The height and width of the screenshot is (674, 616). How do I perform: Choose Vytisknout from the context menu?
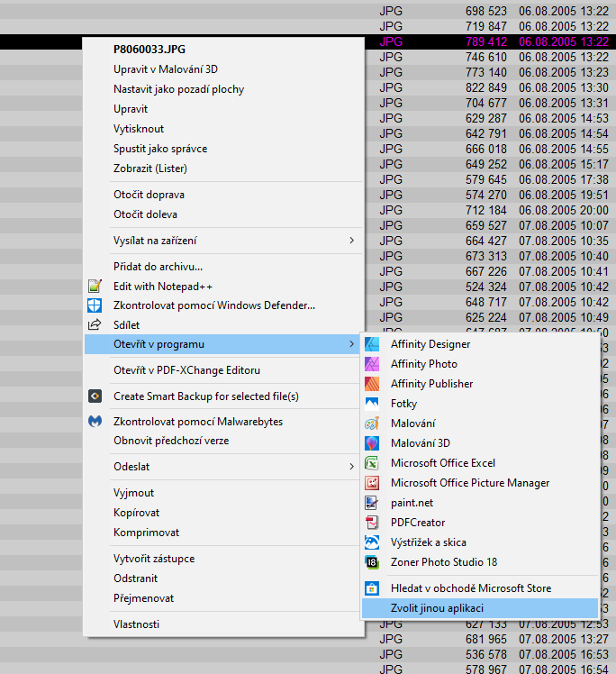click(x=223, y=129)
